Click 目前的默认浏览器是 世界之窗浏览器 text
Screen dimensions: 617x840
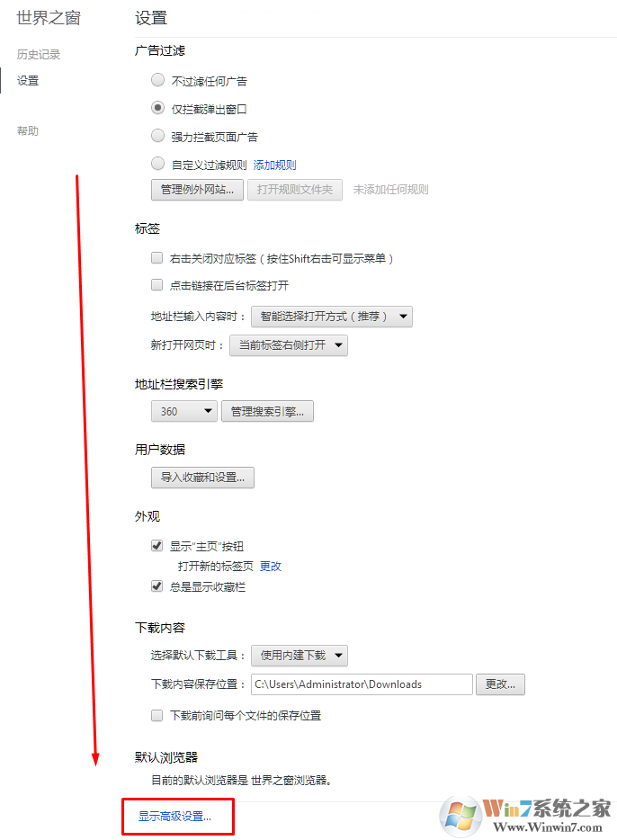point(241,780)
